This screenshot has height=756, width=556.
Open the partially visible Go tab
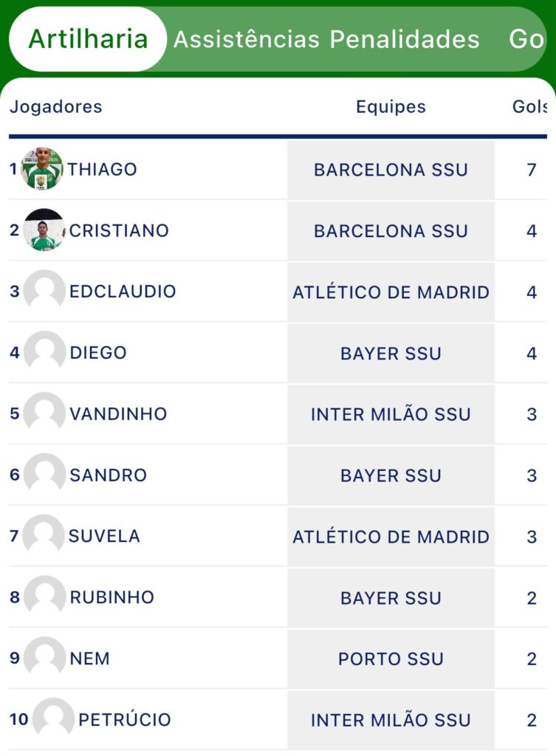pos(526,39)
